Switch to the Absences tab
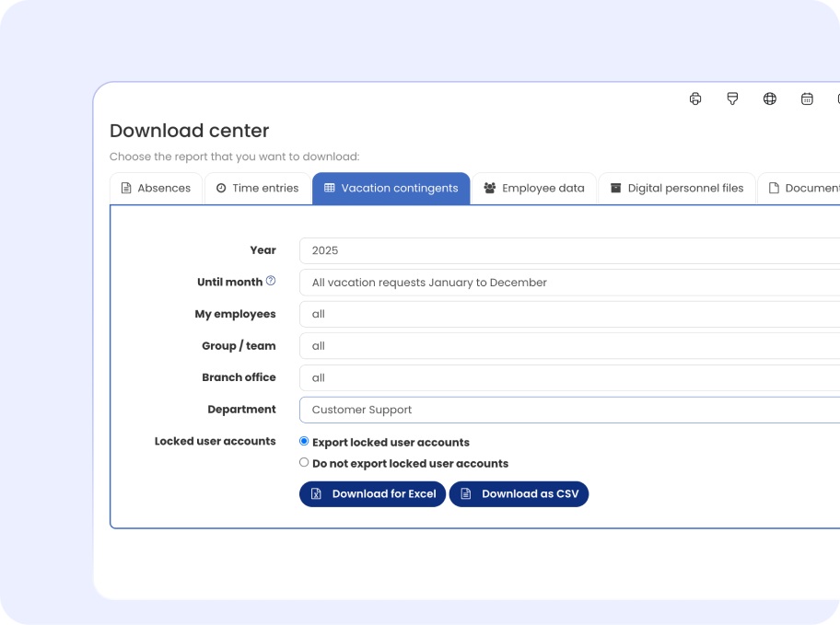Viewport: 840px width, 625px height. (x=156, y=189)
